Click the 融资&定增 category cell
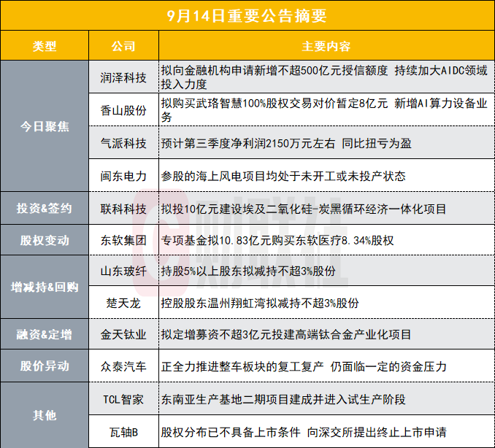Image resolution: width=495 pixels, height=448 pixels. tap(45, 334)
